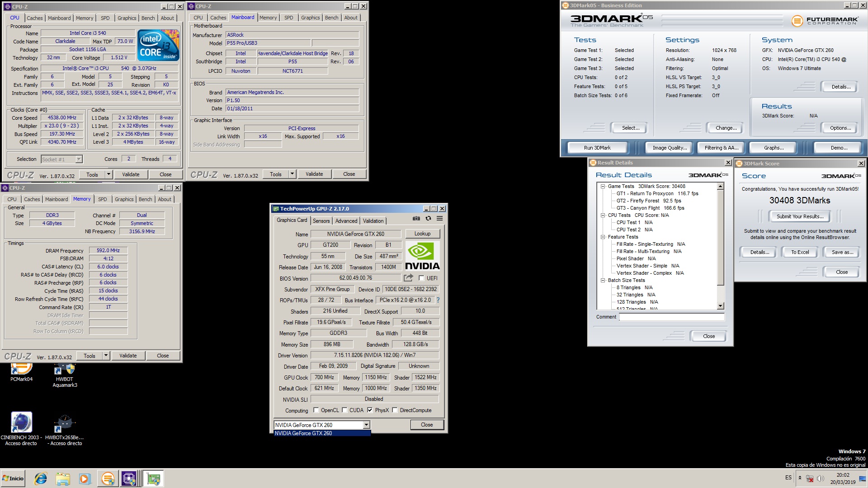Viewport: 868px width, 488px height.
Task: Click the Run 3DMark button
Action: coord(597,148)
